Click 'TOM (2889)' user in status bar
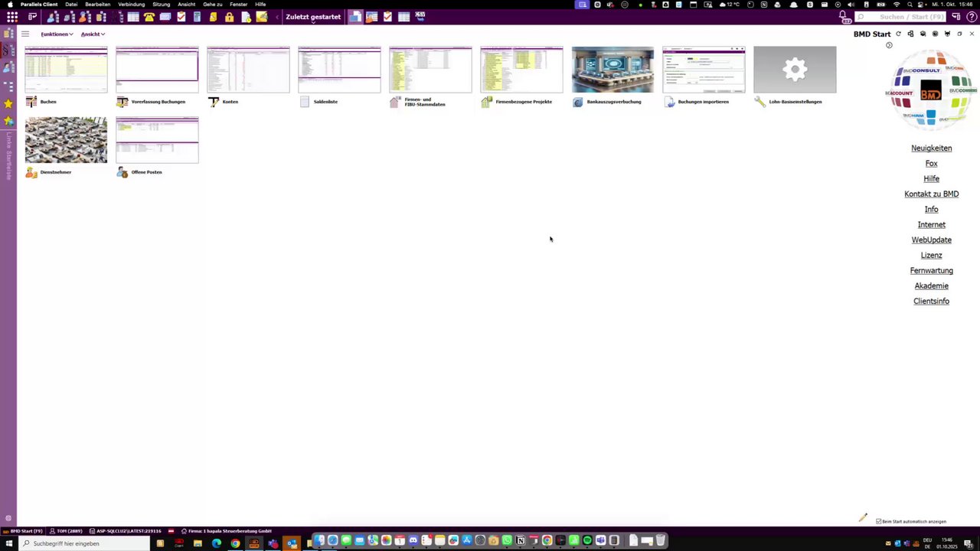Viewport: 980px width, 551px height. (x=65, y=531)
